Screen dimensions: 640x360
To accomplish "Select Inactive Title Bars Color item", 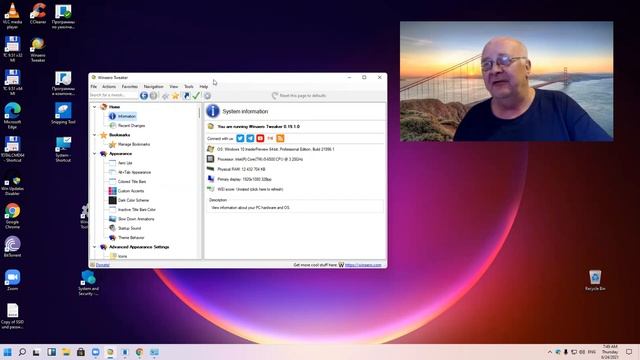I will click(137, 210).
